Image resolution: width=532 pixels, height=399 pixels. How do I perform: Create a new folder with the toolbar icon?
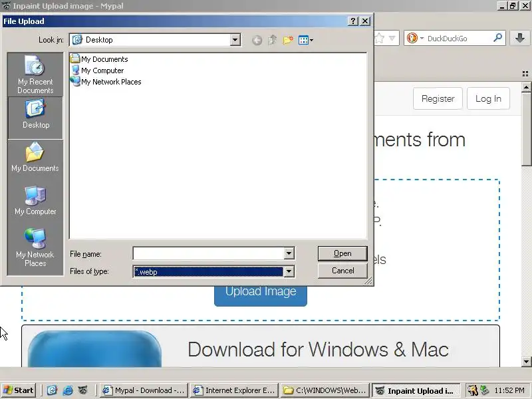point(288,41)
